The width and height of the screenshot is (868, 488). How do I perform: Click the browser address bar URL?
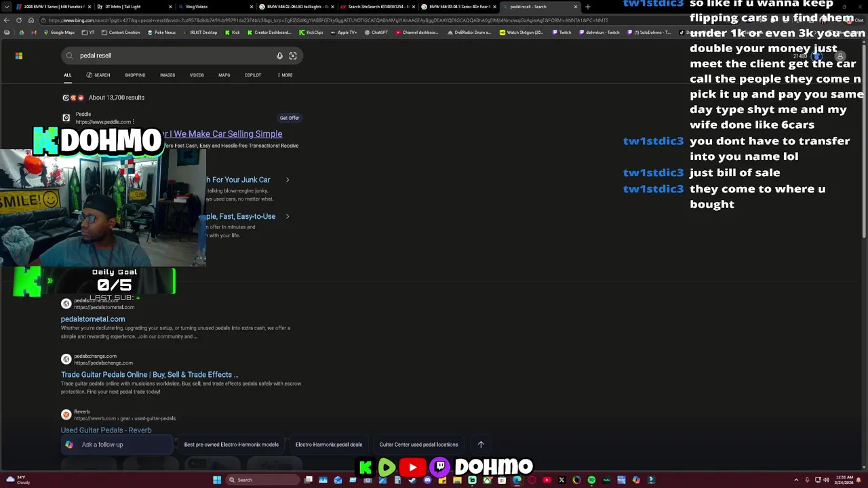pyautogui.click(x=328, y=20)
